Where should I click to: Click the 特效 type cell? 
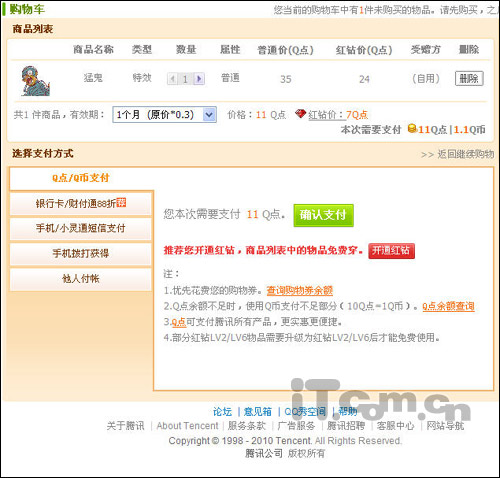pos(142,78)
